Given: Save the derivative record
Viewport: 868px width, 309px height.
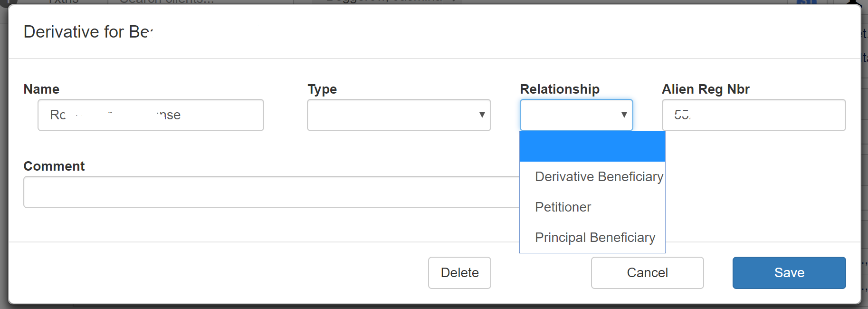Looking at the screenshot, I should (789, 273).
